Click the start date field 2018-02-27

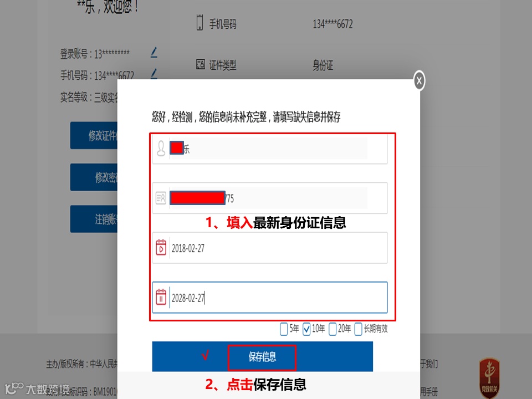coord(270,248)
